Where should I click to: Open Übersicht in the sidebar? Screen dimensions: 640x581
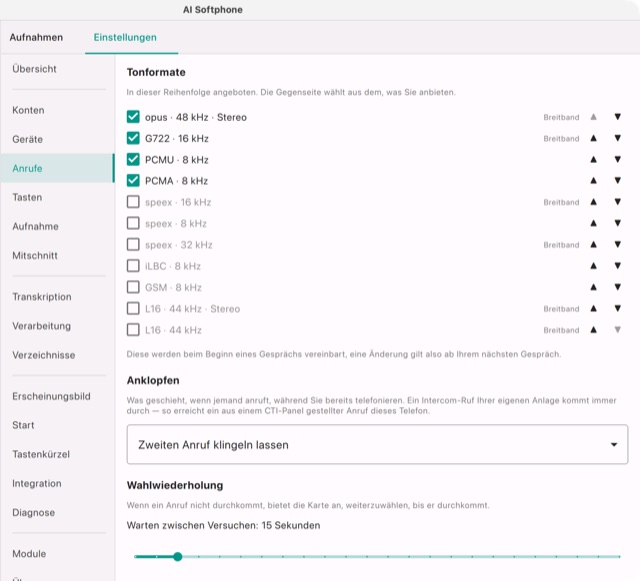click(57, 69)
